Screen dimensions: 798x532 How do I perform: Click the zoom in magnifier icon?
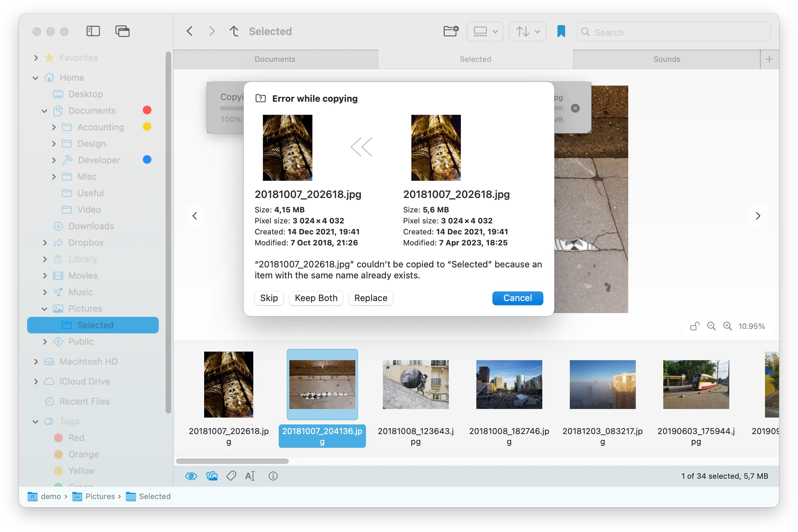point(728,326)
